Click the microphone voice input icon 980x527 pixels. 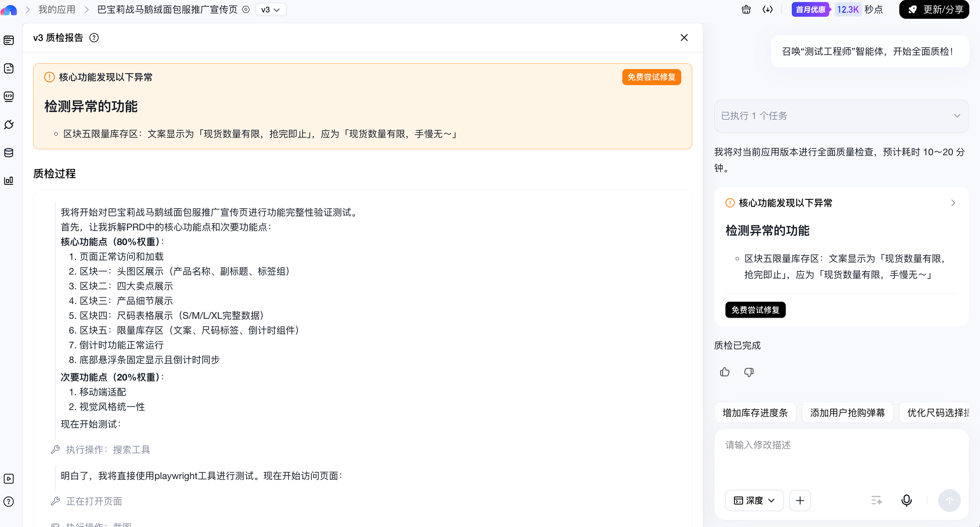pyautogui.click(x=907, y=500)
